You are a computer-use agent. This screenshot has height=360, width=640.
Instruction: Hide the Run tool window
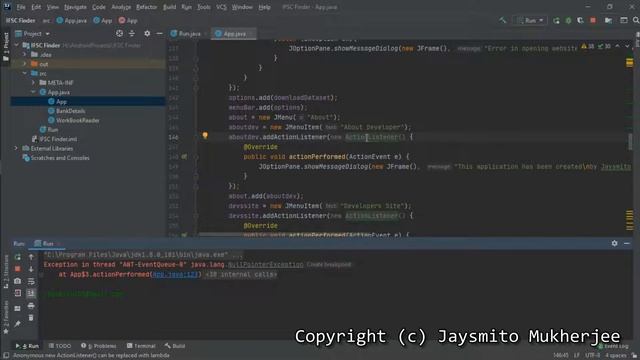(627, 243)
